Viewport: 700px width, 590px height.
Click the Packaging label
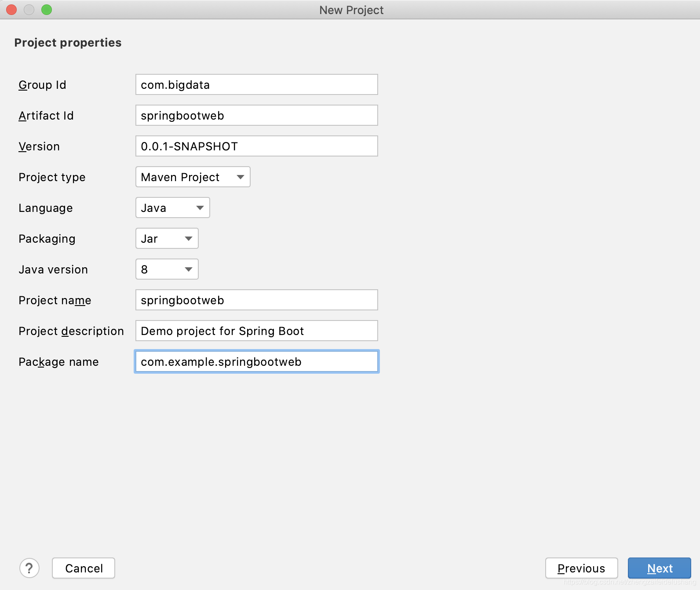(x=47, y=239)
